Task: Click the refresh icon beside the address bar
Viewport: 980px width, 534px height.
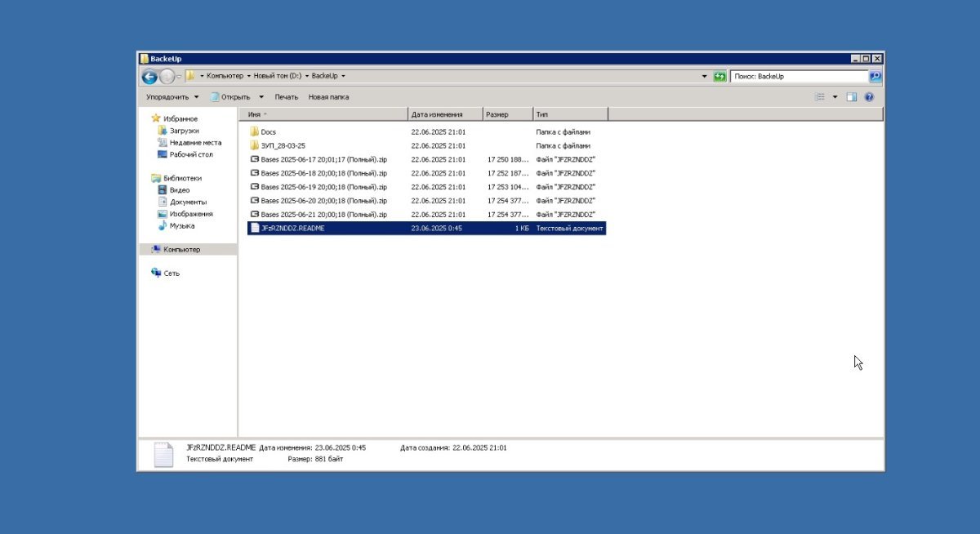Action: pos(719,76)
